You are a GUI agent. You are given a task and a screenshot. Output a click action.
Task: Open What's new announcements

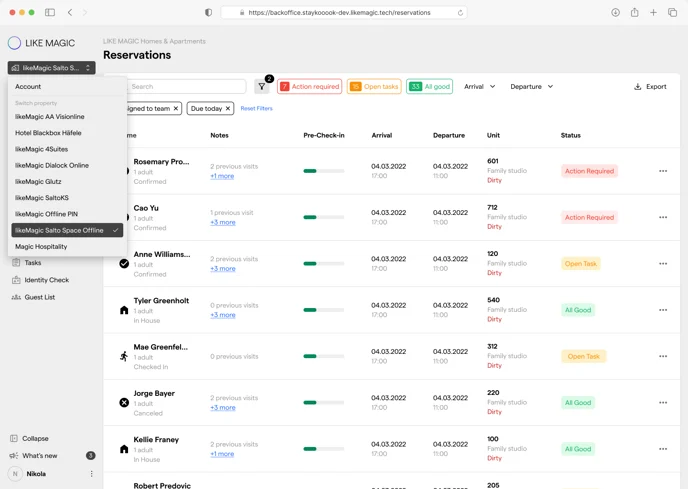tap(33, 456)
